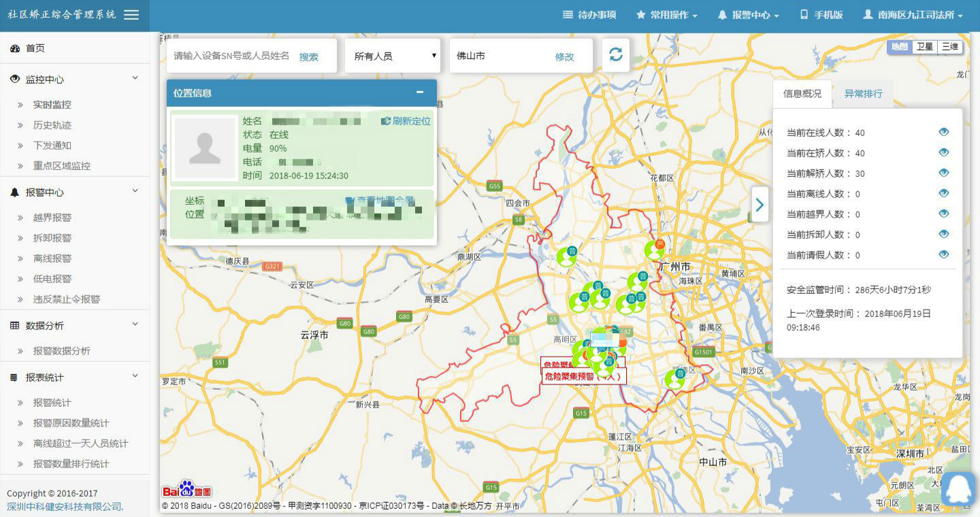Collapse info panel with right chevron arrow

(x=759, y=204)
